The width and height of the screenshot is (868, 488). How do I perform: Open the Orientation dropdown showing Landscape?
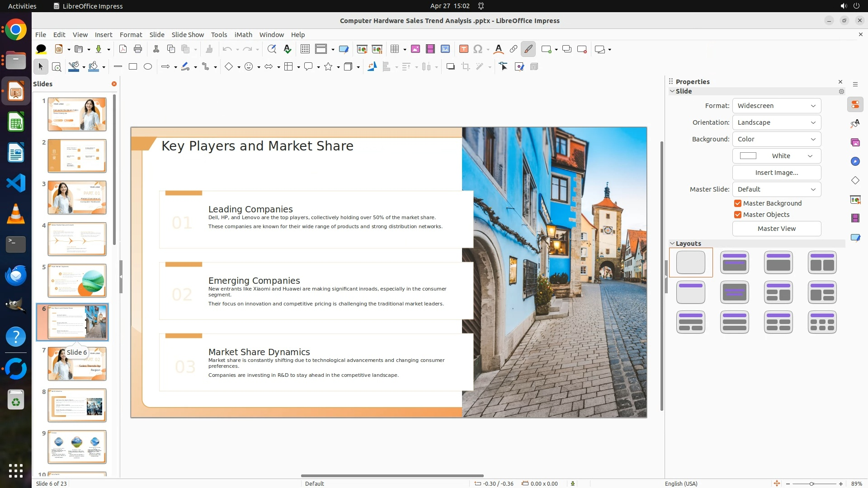(x=776, y=122)
